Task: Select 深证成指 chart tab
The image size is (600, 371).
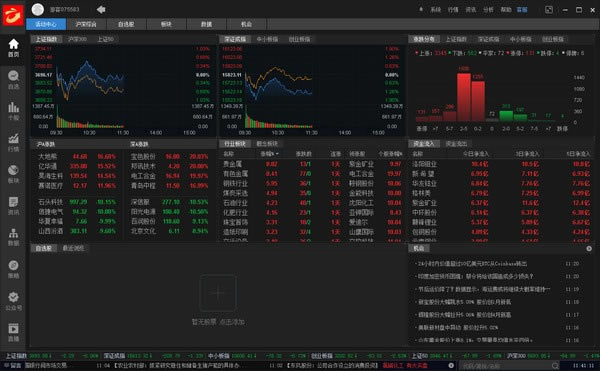Action: point(235,39)
